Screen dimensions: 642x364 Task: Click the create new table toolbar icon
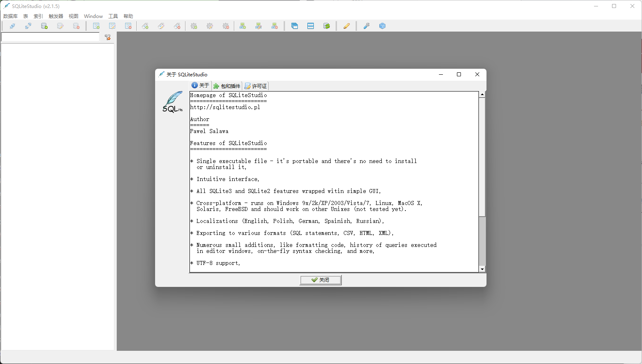coord(96,26)
